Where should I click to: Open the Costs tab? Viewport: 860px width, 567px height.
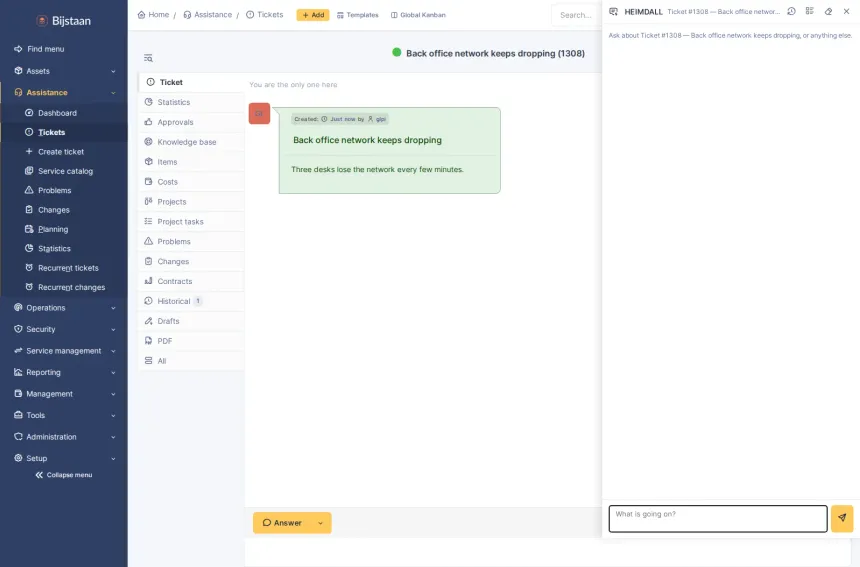coord(191,182)
